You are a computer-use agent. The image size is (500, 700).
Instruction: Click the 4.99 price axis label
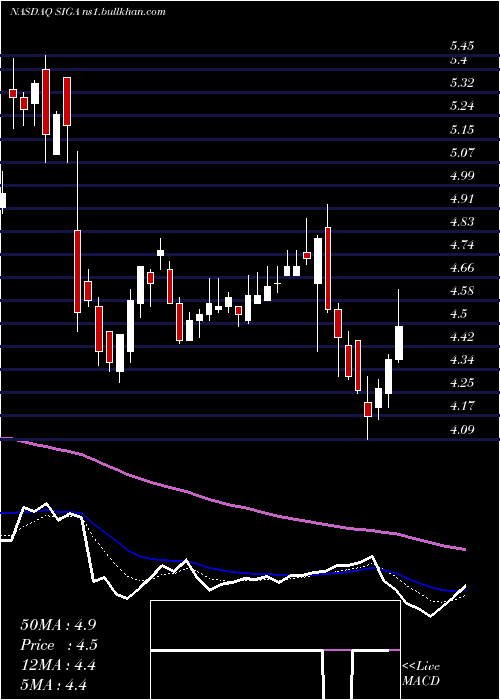[462, 175]
